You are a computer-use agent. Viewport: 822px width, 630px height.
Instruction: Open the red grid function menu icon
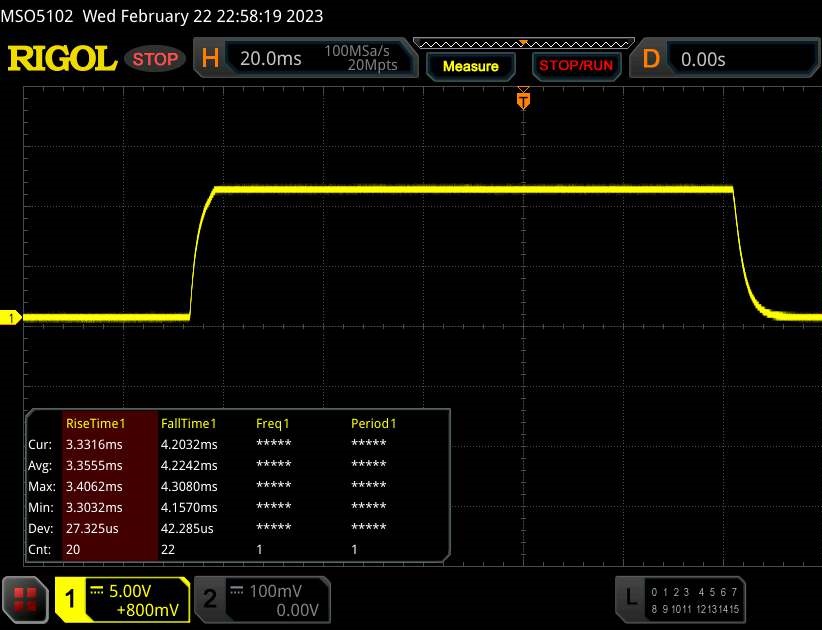[x=25, y=600]
